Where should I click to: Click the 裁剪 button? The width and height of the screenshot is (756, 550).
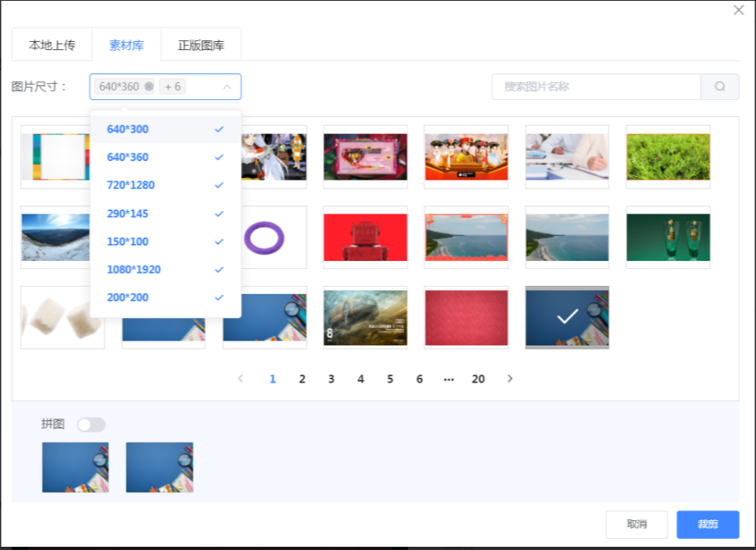[708, 524]
